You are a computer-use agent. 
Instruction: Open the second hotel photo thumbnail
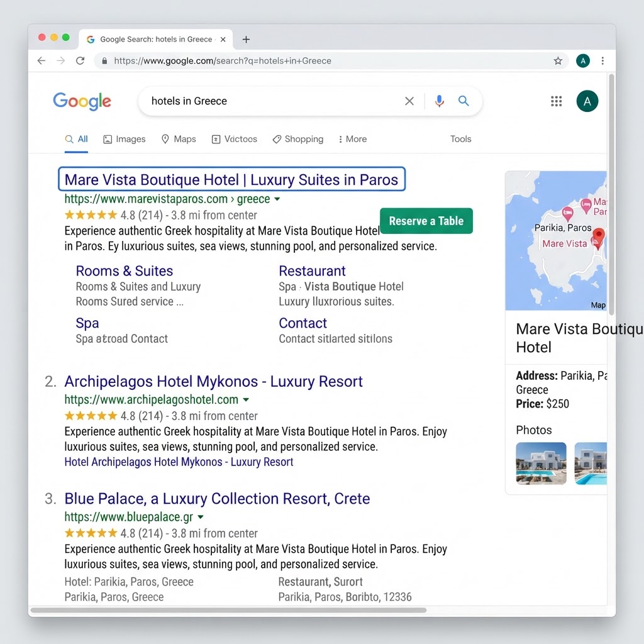[x=591, y=464]
